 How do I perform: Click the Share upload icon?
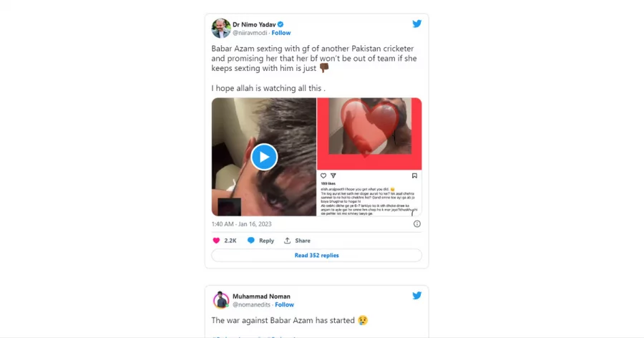pyautogui.click(x=287, y=241)
